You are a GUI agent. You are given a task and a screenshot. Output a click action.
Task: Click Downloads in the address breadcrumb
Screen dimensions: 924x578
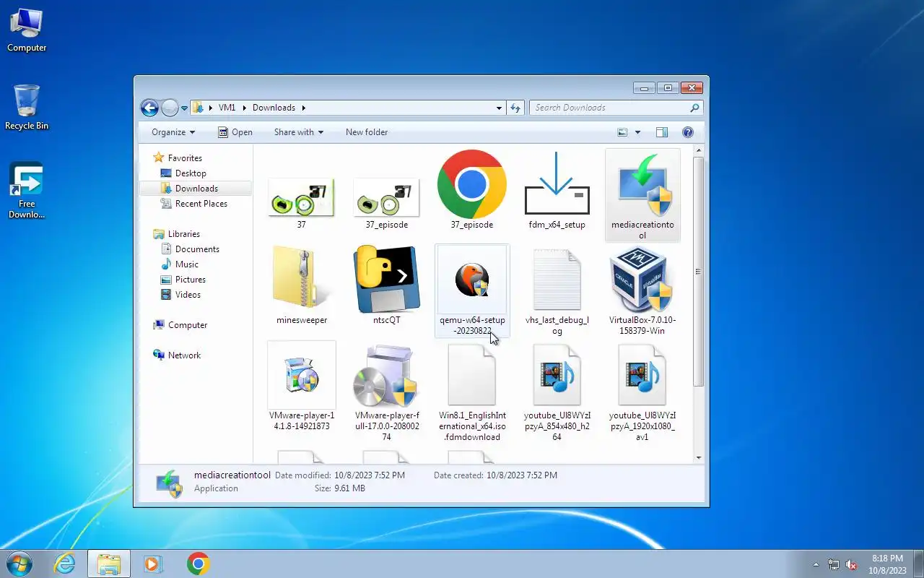274,108
